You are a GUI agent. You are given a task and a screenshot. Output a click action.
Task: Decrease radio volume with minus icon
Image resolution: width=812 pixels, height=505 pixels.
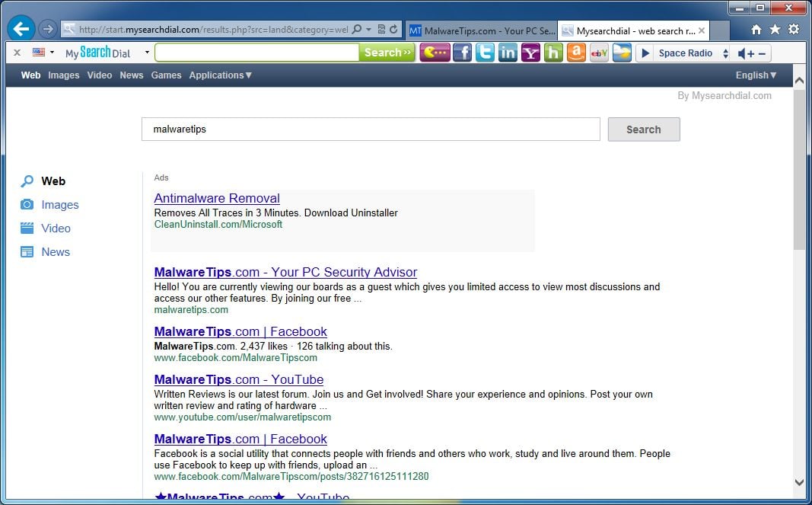(x=762, y=53)
